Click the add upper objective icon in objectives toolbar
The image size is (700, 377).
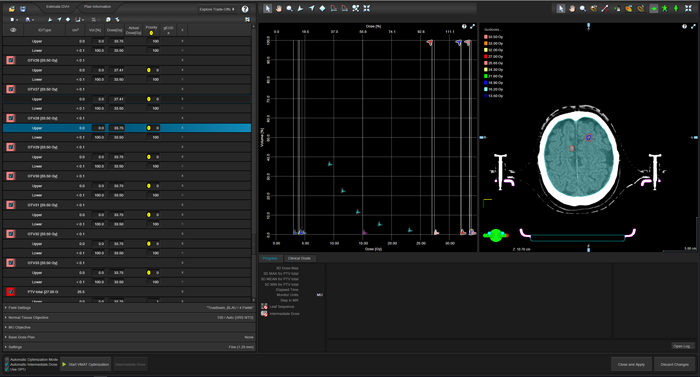point(50,20)
